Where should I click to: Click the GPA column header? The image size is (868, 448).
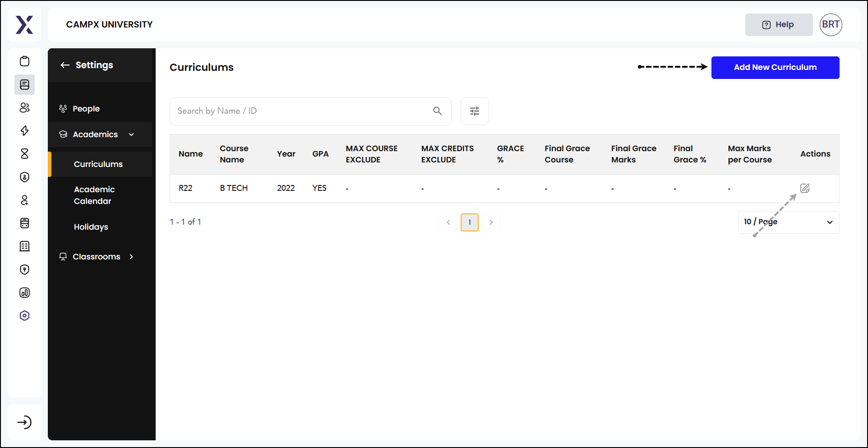[320, 154]
